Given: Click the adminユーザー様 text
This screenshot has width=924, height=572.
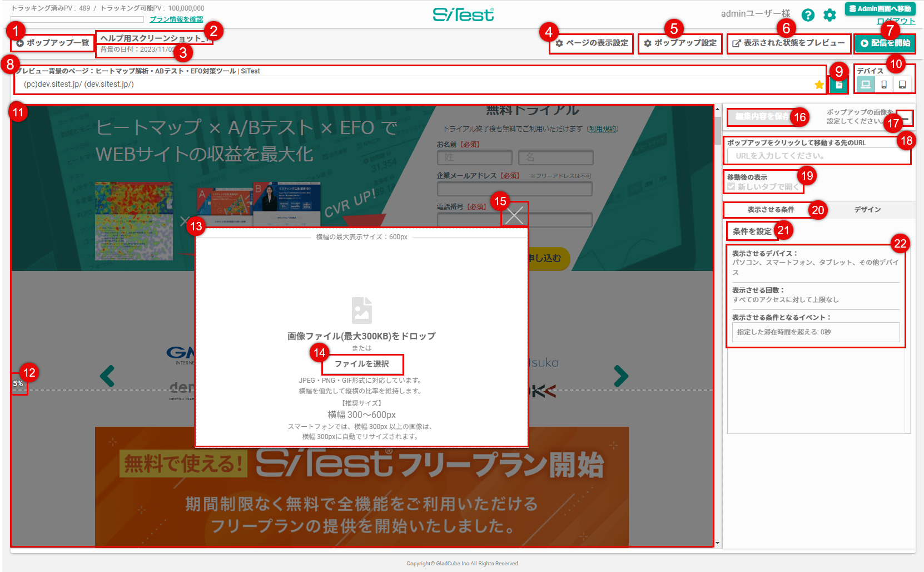Looking at the screenshot, I should (x=756, y=13).
